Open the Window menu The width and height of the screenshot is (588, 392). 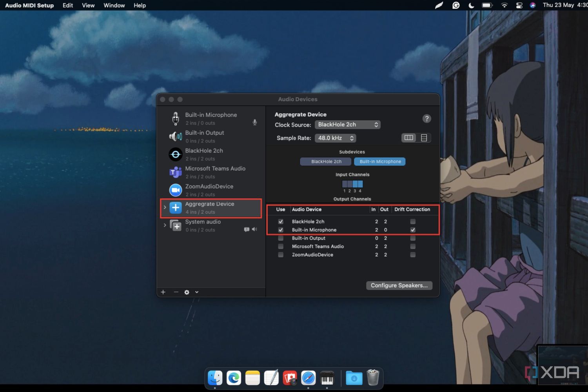coord(114,5)
